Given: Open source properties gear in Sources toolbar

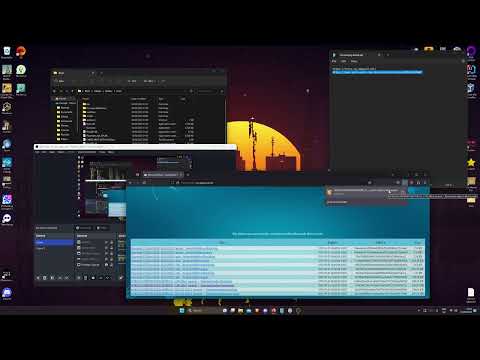Looking at the screenshot, I should [x=93, y=278].
